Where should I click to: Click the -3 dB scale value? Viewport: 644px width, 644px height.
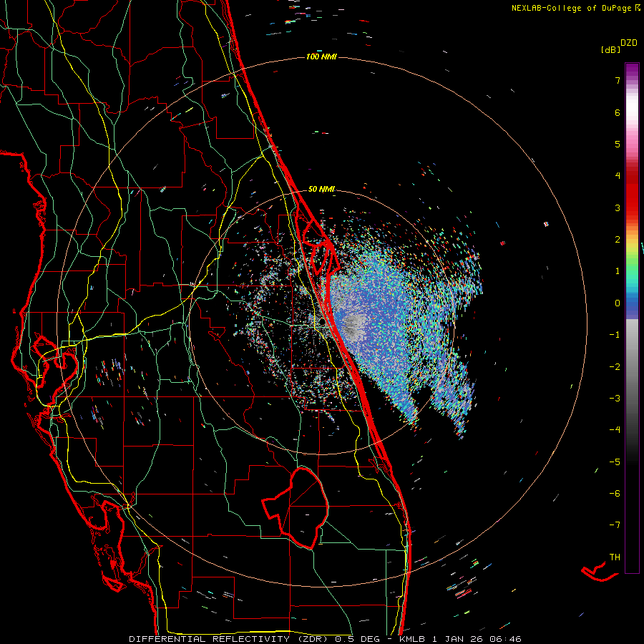615,399
